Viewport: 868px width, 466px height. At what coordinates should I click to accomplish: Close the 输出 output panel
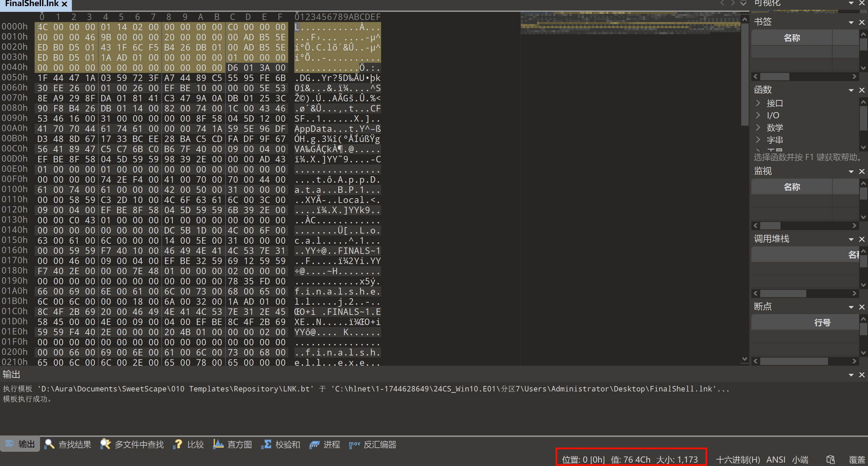tap(862, 375)
